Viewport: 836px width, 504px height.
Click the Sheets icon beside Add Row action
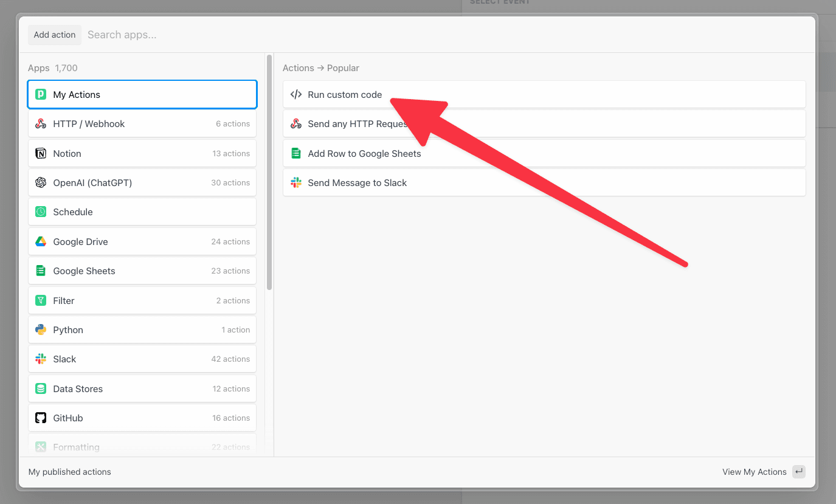pyautogui.click(x=296, y=153)
